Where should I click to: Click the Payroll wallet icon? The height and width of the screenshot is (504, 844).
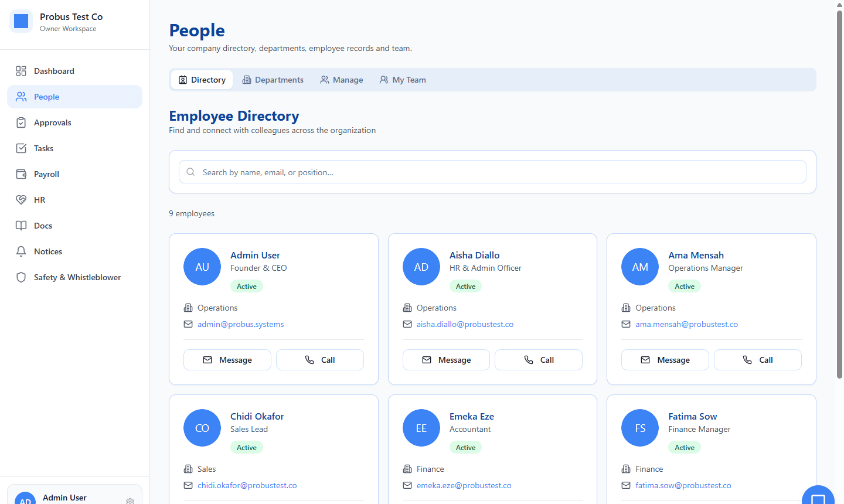[x=21, y=174]
